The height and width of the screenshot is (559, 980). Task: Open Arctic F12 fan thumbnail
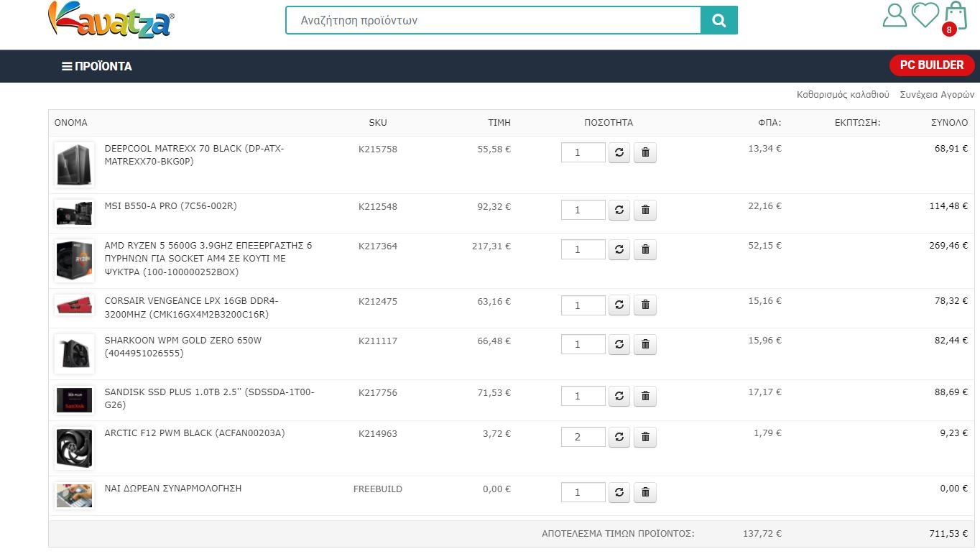pos(74,448)
